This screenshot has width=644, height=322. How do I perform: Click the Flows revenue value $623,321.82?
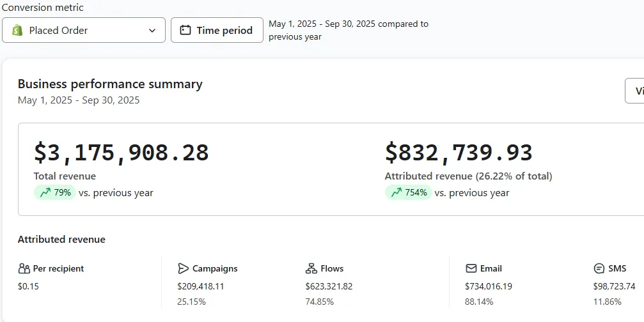coord(329,286)
